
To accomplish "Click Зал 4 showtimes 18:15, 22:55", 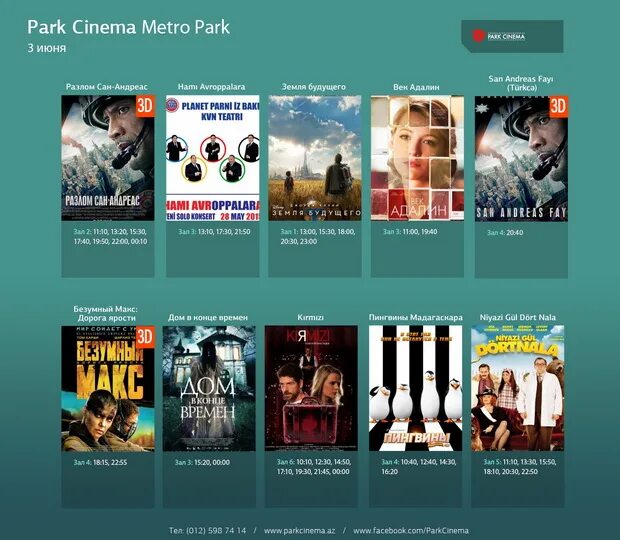I will [100, 462].
